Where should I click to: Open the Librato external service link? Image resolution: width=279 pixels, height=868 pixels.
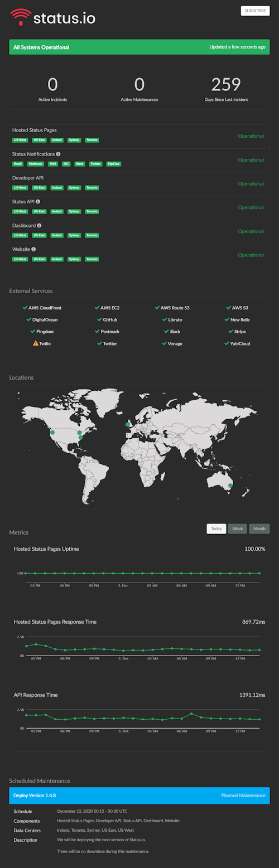point(175,320)
